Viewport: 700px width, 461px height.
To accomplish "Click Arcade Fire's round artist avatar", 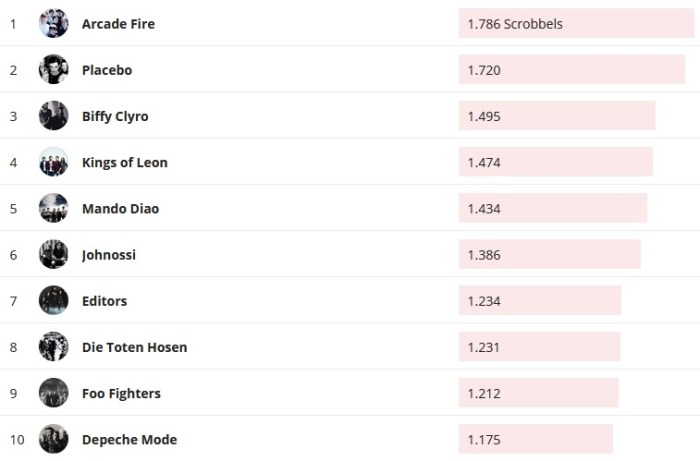I will [53, 24].
